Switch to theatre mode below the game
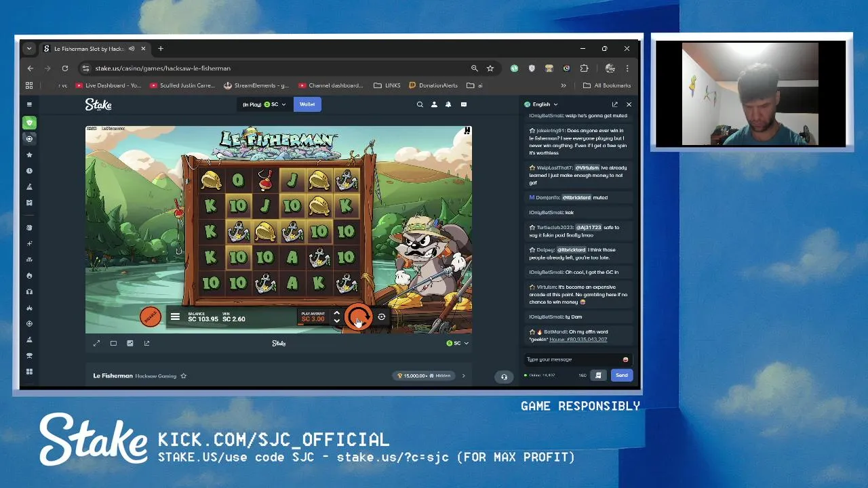Image resolution: width=868 pixels, height=488 pixels. pos(113,343)
